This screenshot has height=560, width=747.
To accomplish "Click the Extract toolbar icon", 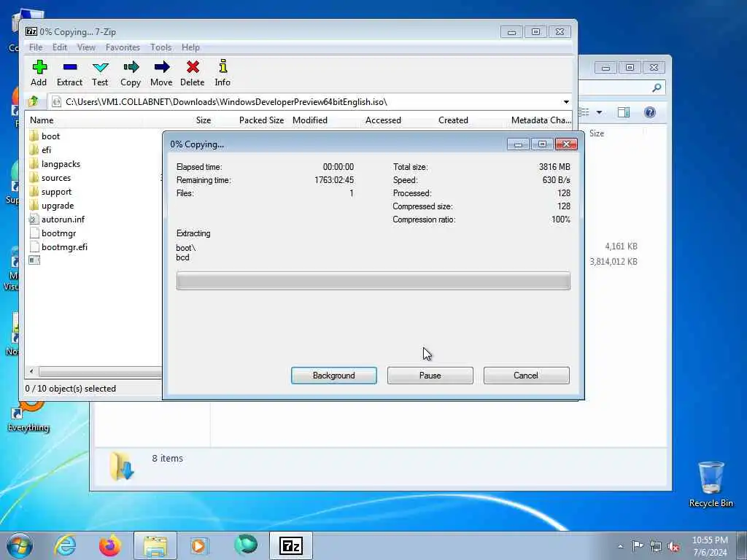I will pos(69,73).
